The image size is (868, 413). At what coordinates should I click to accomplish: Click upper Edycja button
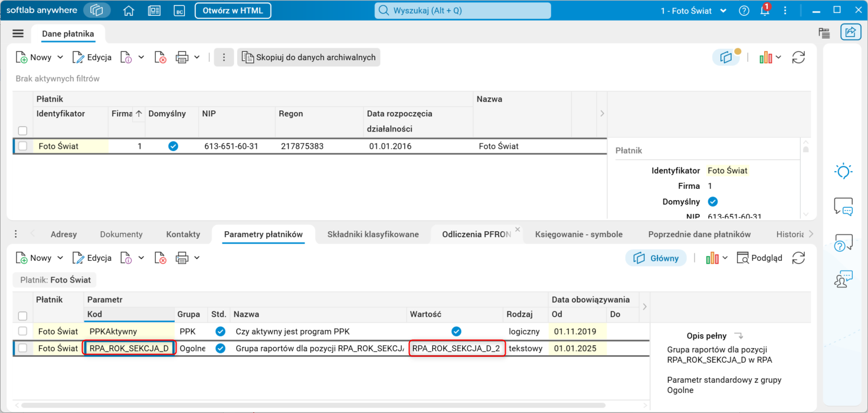(92, 57)
